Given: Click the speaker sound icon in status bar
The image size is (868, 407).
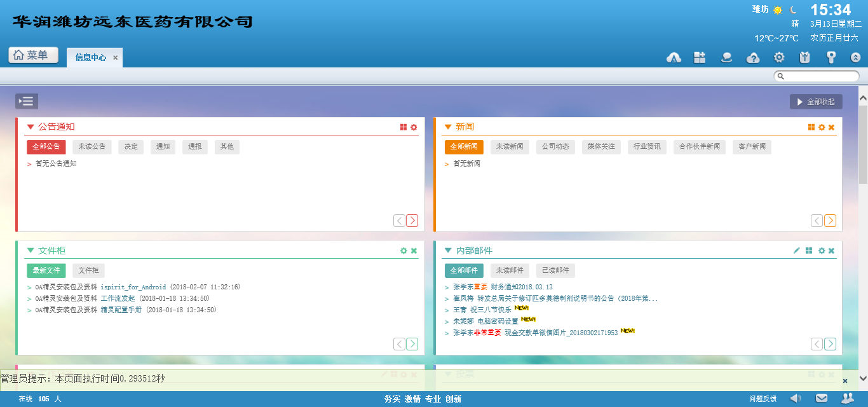Looking at the screenshot, I should tap(796, 398).
